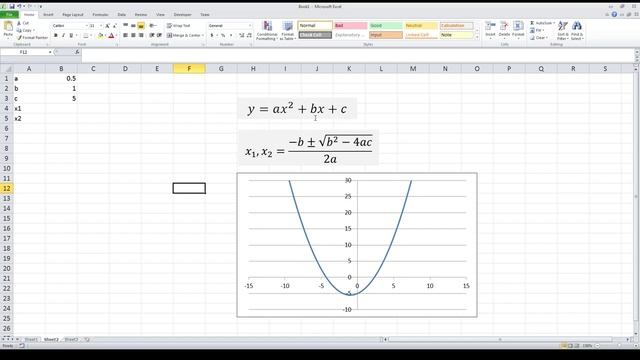640x360 pixels.
Task: Click the Increase Font Size icon
Action: pyautogui.click(x=108, y=26)
